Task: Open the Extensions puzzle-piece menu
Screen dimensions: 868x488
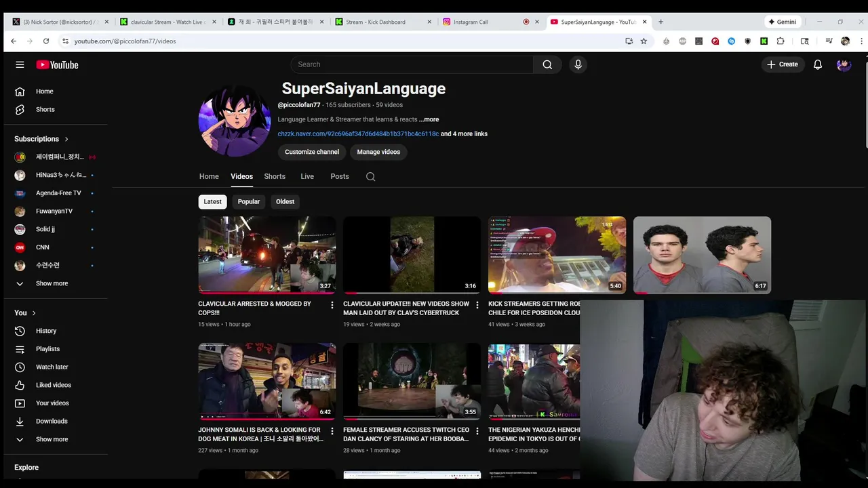Action: point(781,41)
